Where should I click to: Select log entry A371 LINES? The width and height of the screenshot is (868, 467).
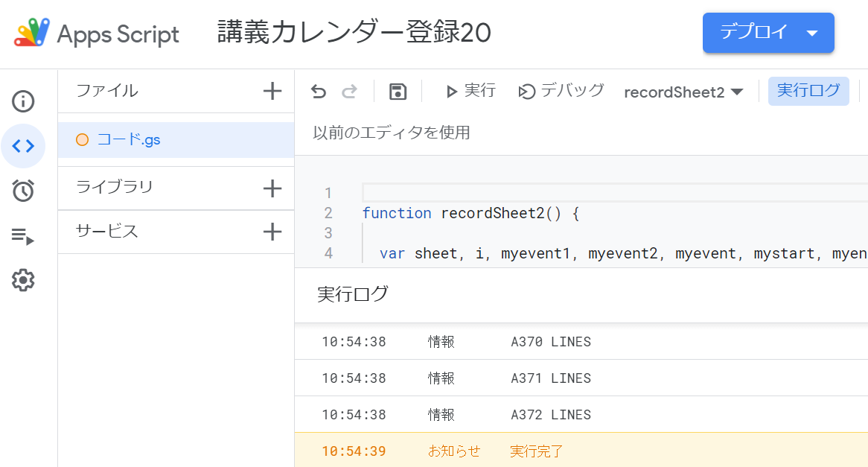[581, 378]
